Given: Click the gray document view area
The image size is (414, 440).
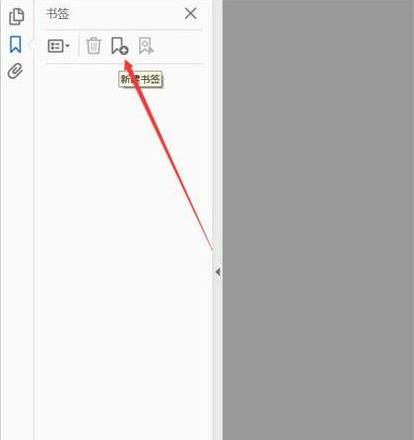Looking at the screenshot, I should tap(318, 220).
